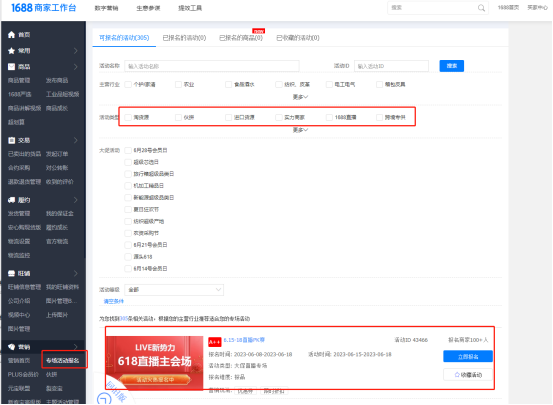Open 专场活动报名 in the sidebar
The height and width of the screenshot is (405, 553).
(x=63, y=361)
